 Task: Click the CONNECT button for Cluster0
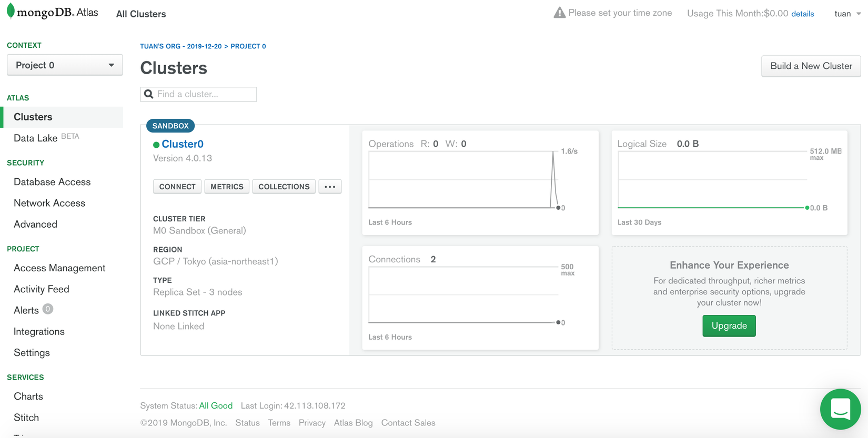177,187
